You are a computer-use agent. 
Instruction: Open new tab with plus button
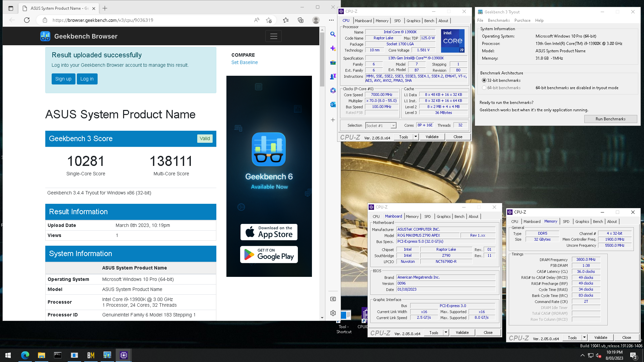(x=105, y=8)
